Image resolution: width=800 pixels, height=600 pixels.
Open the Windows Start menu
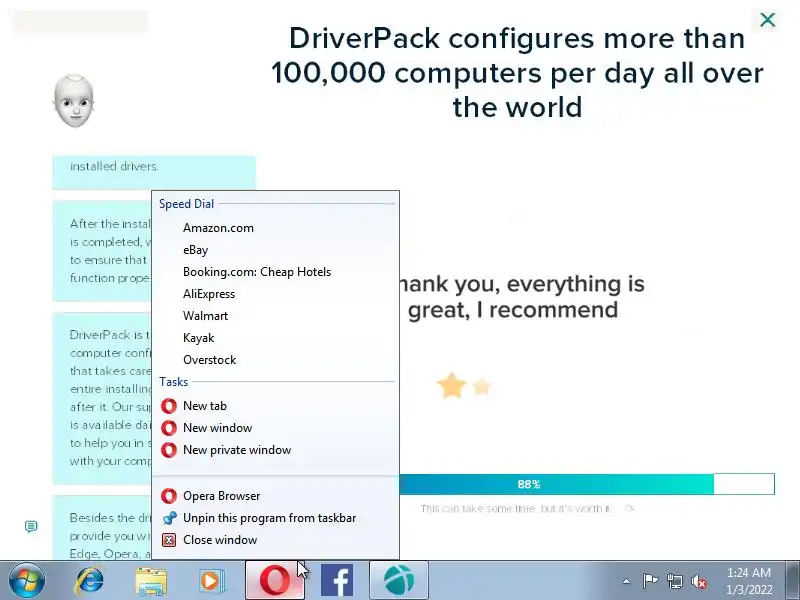click(27, 581)
